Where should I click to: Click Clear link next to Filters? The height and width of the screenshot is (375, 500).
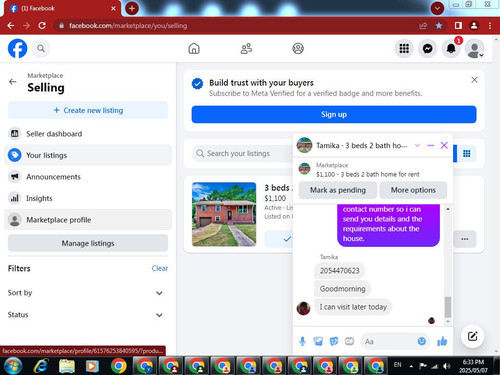tap(160, 268)
